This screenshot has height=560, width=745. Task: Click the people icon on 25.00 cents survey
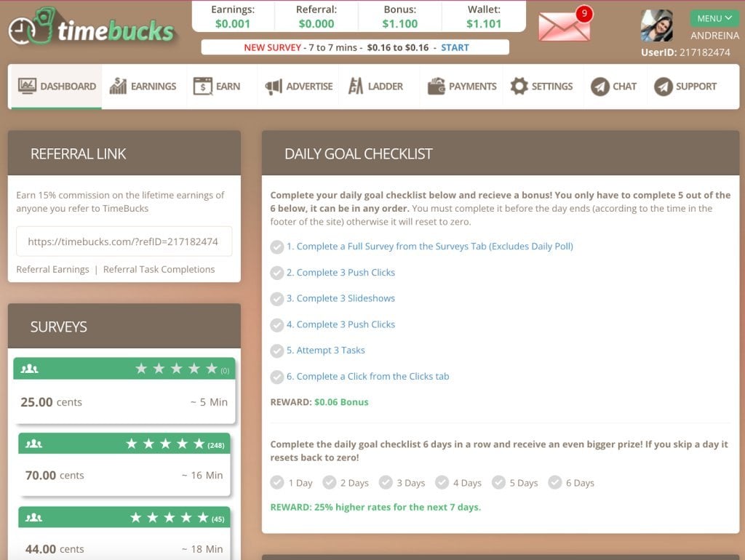click(29, 369)
